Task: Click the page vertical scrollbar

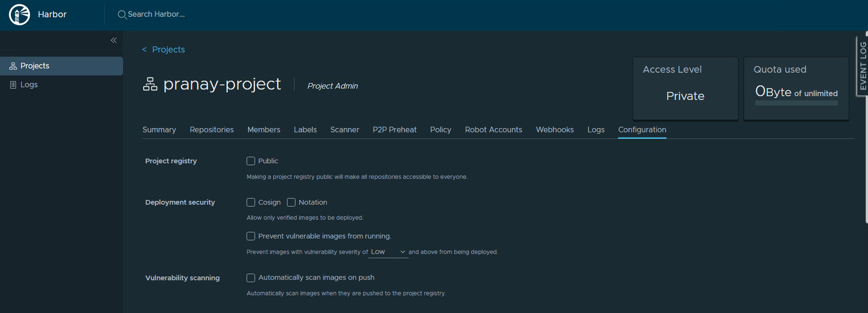Action: tap(866, 127)
